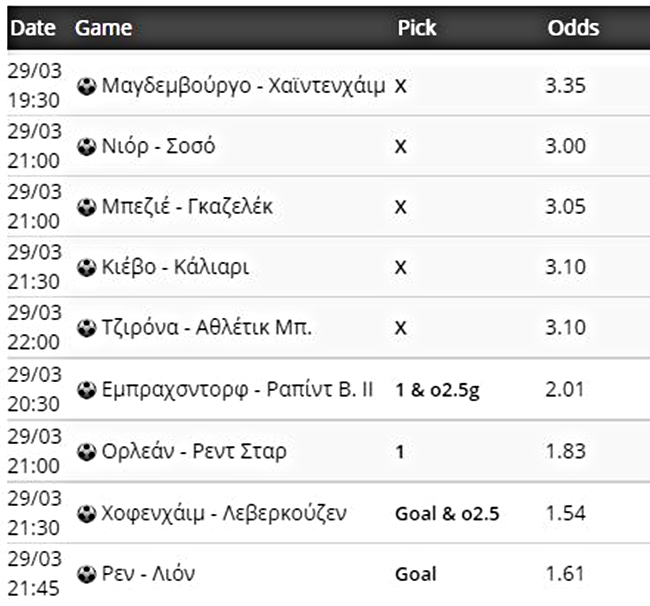Viewport: 650px width, 606px height.
Task: Click the Game column header
Action: 103,28
